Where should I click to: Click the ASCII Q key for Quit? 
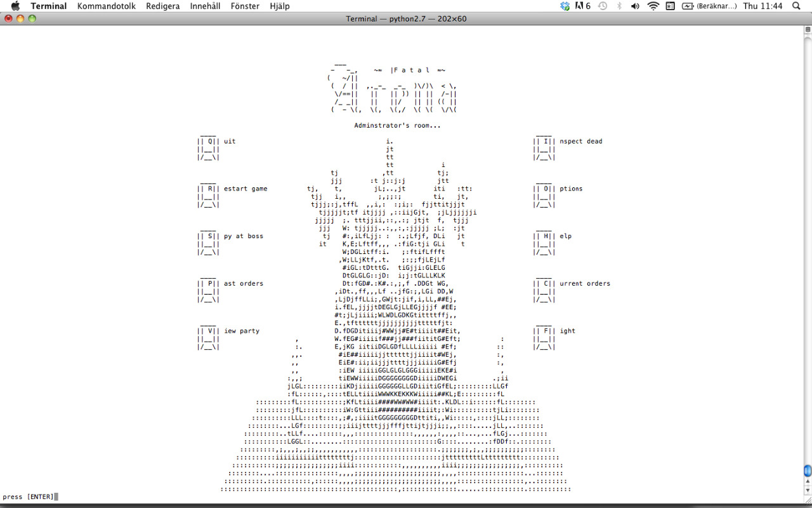[209, 142]
